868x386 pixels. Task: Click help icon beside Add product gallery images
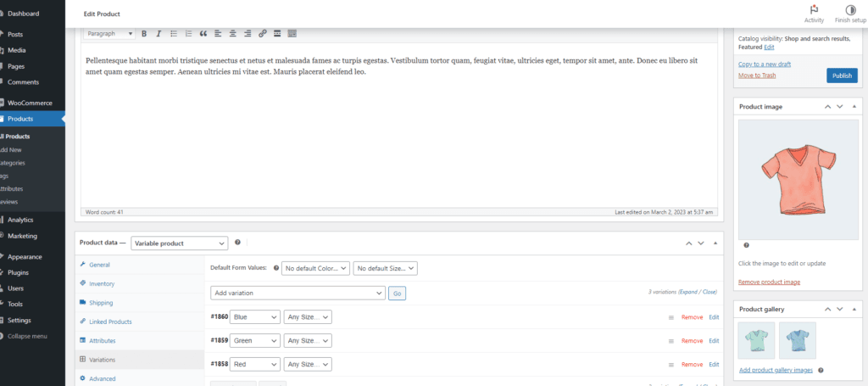coord(821,370)
